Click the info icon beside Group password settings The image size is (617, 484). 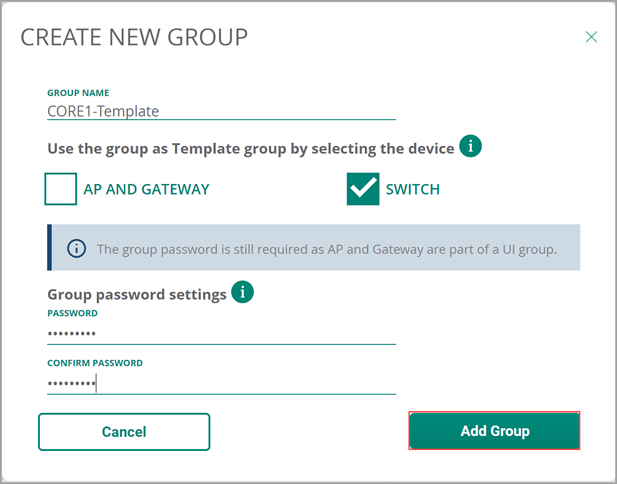pyautogui.click(x=242, y=292)
